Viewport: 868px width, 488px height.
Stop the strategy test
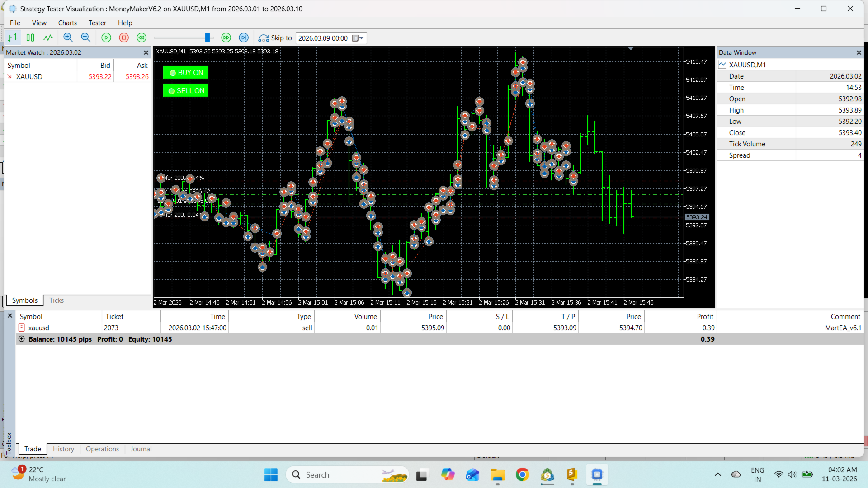tap(124, 38)
